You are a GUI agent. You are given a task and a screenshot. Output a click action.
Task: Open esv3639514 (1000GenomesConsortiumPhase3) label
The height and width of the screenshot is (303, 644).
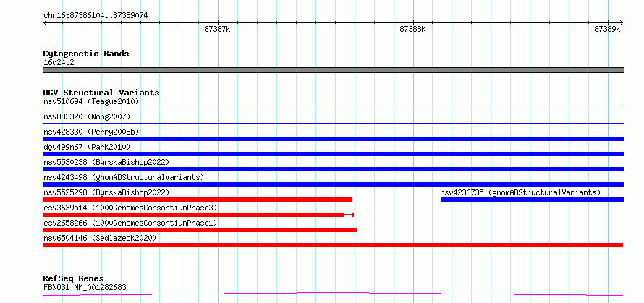click(x=130, y=208)
